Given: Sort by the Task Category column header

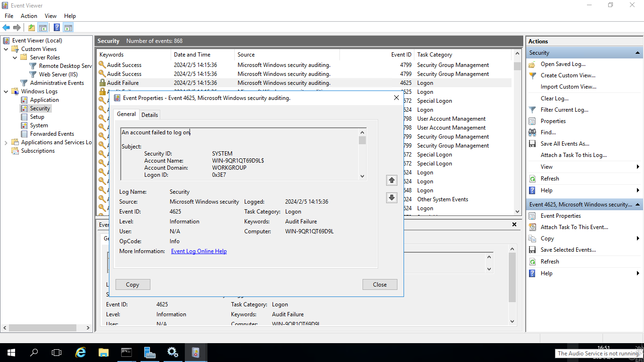Looking at the screenshot, I should pos(462,55).
